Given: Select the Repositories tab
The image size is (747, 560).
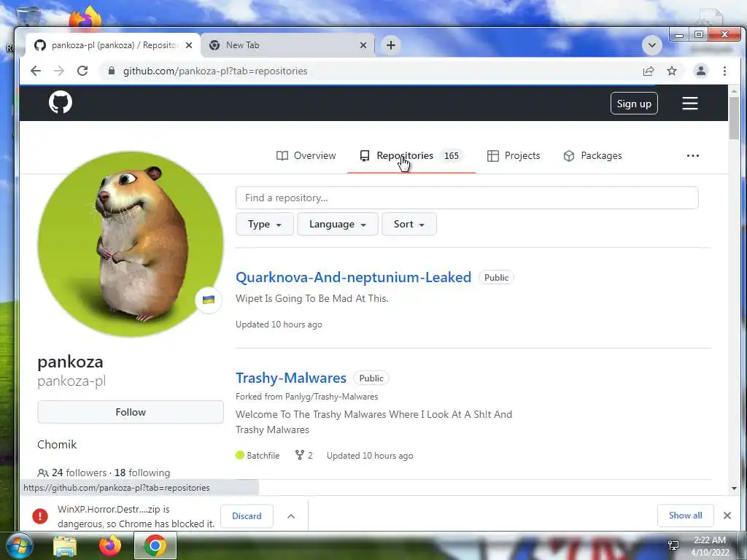Looking at the screenshot, I should tap(410, 156).
